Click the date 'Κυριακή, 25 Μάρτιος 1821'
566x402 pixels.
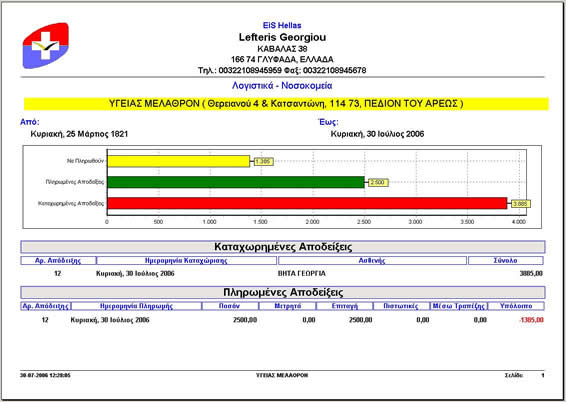point(79,134)
